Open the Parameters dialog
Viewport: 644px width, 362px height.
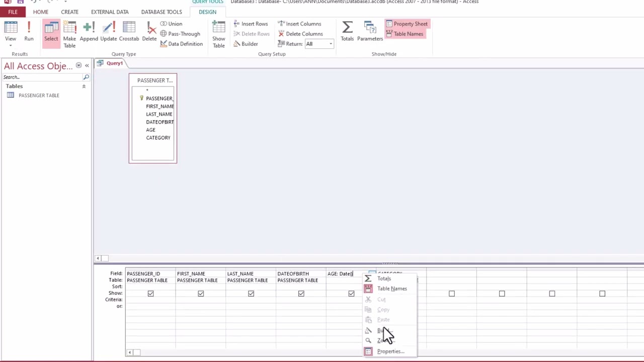(x=370, y=32)
